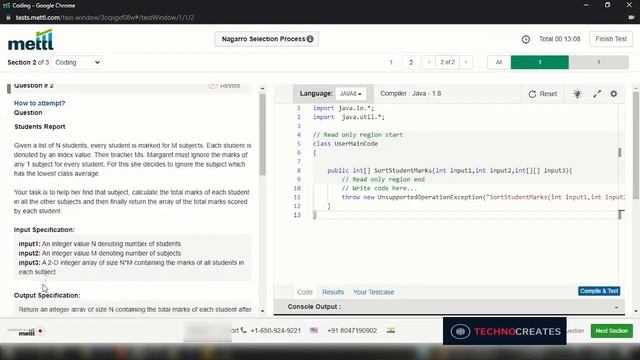Go to question 1
640x360 pixels.
click(x=391, y=62)
